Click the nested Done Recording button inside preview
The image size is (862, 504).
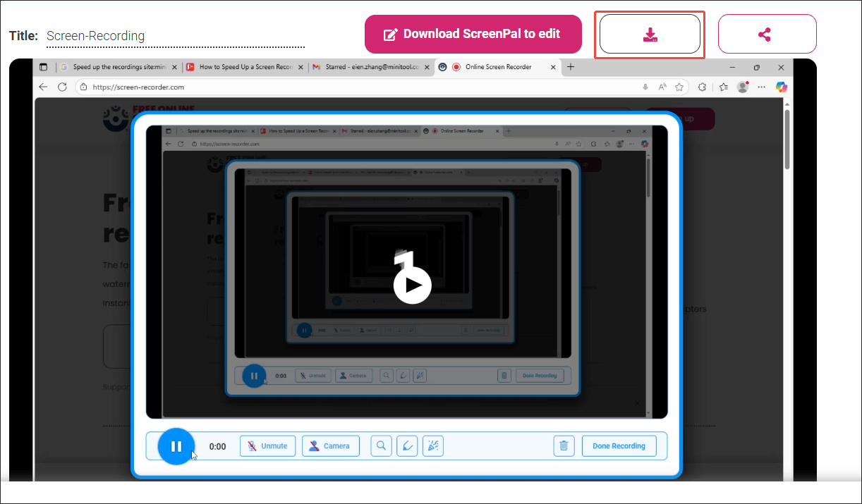click(540, 376)
